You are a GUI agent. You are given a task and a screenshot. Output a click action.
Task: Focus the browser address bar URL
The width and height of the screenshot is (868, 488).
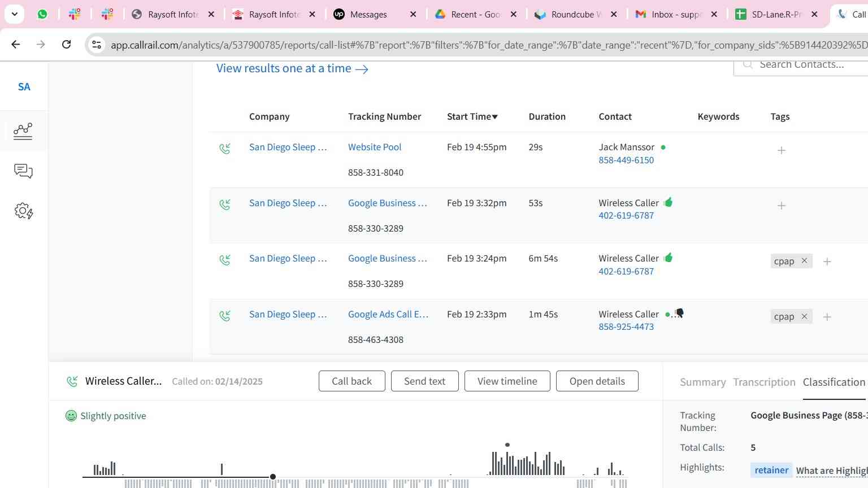click(489, 45)
